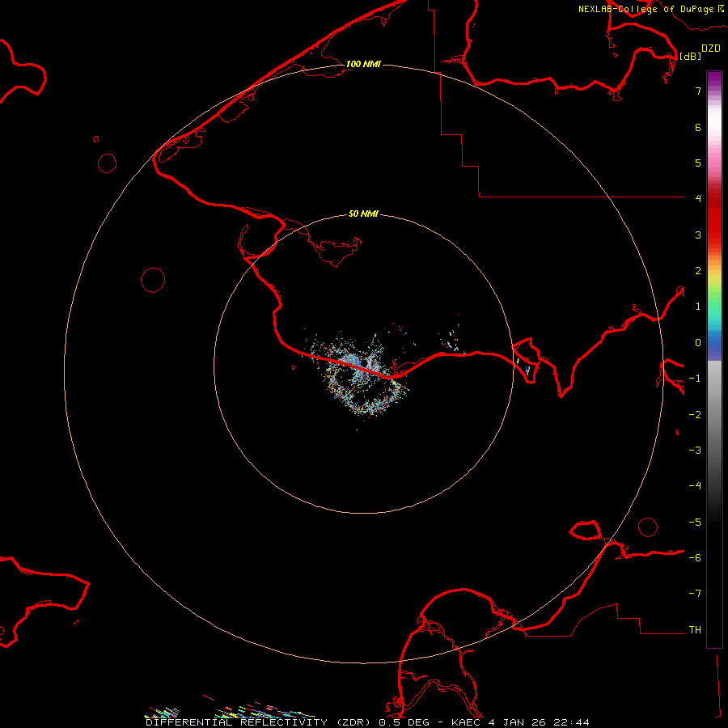
Task: Click the 1 value on the color scale
Action: (x=698, y=307)
